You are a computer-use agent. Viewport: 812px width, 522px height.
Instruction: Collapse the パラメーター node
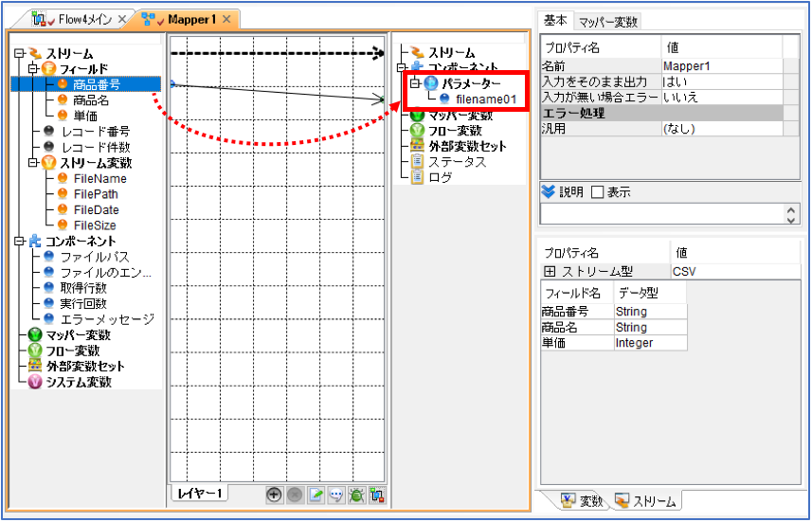[x=414, y=83]
